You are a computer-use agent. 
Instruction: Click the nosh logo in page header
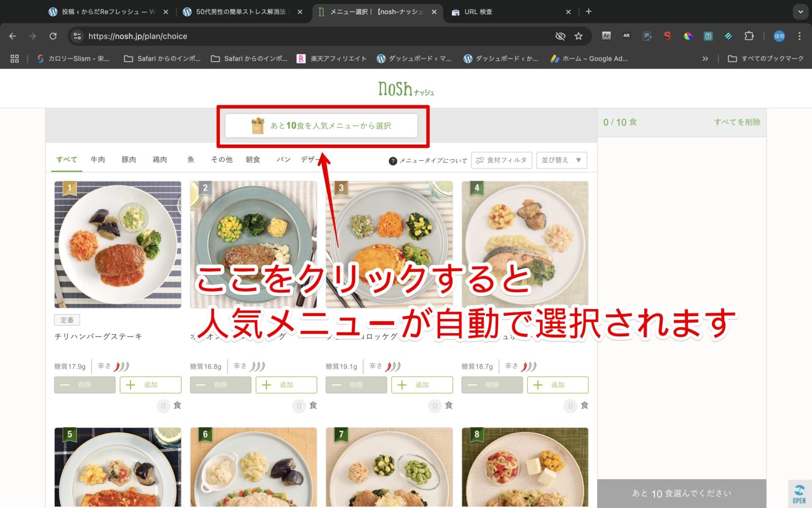tap(405, 89)
